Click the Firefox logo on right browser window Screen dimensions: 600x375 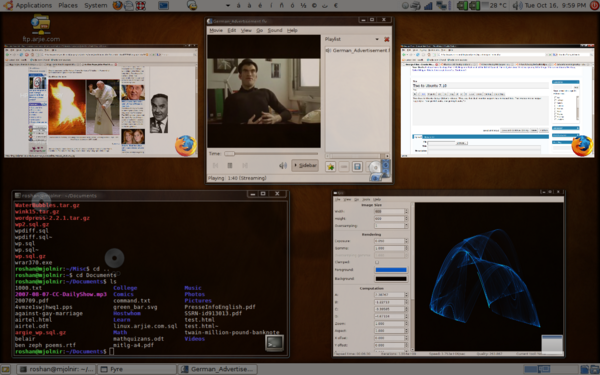(x=582, y=145)
